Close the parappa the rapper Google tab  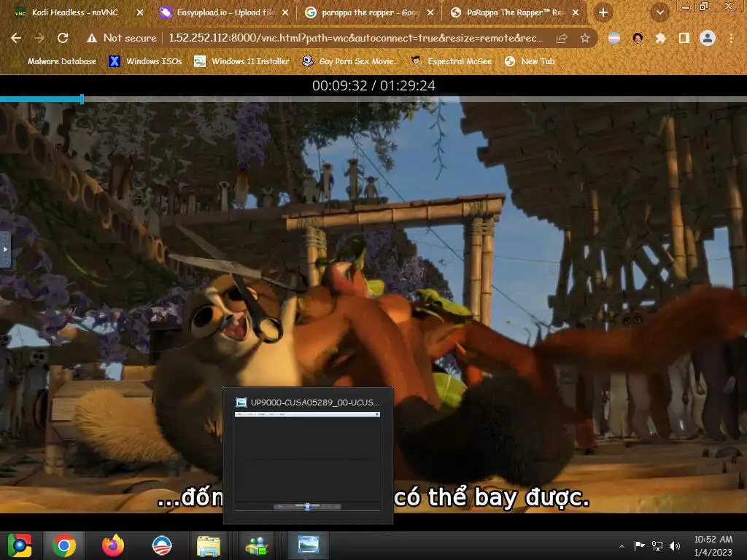point(430,13)
